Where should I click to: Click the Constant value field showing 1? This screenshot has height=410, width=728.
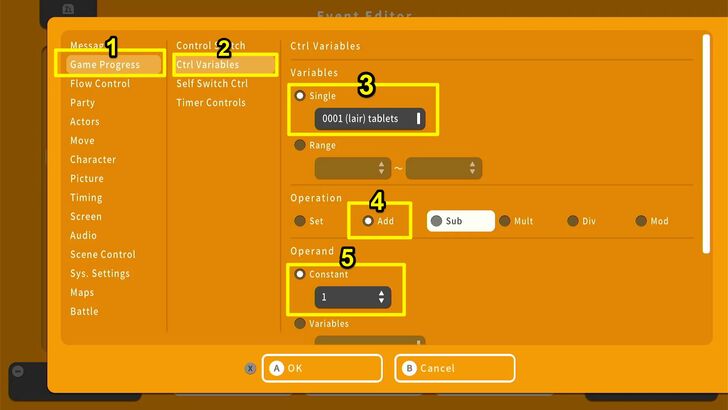353,297
